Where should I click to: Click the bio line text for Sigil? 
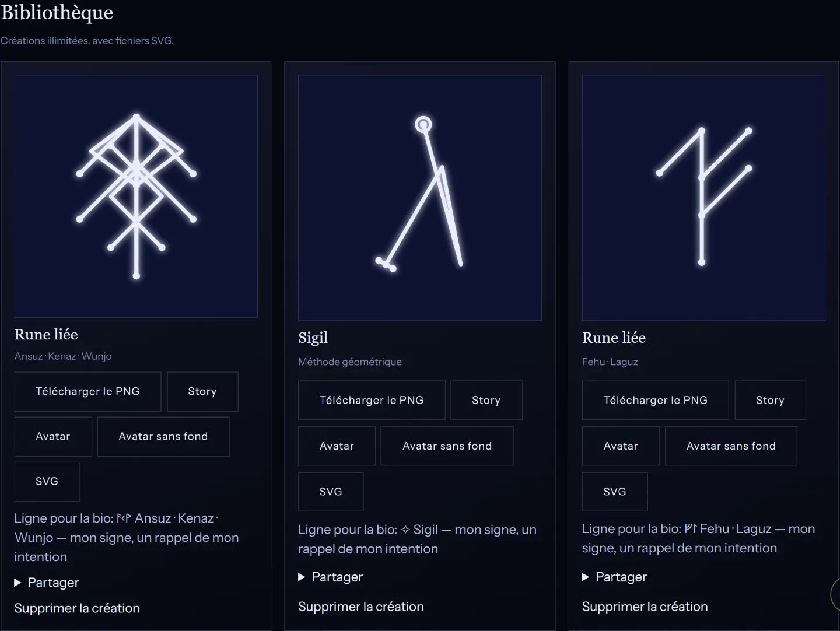pyautogui.click(x=417, y=539)
